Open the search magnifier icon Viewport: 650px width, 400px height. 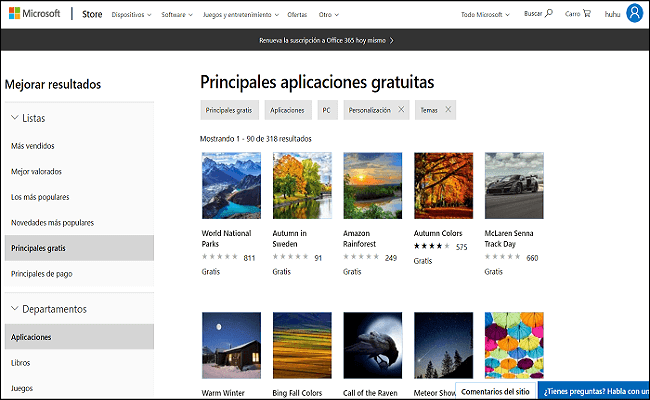click(x=549, y=13)
